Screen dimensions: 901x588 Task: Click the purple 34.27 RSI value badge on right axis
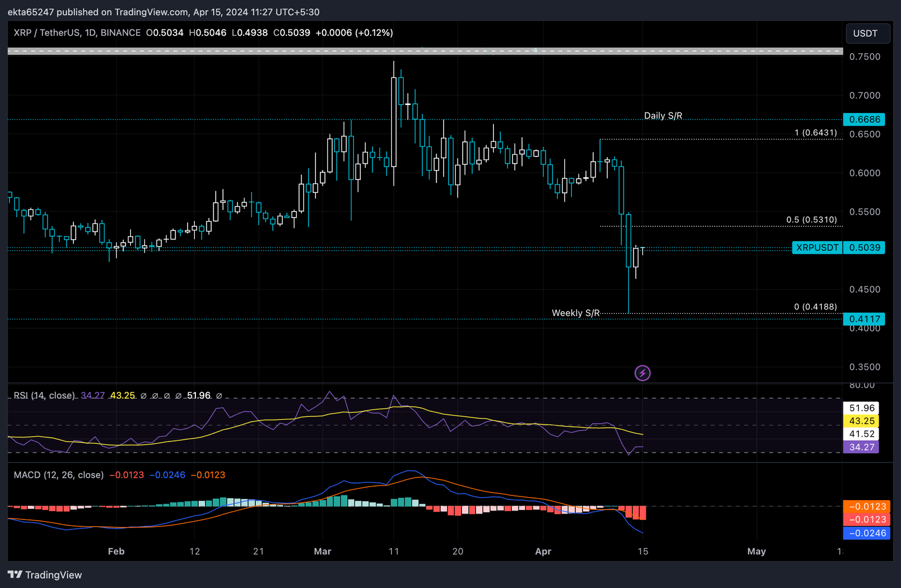(x=861, y=447)
